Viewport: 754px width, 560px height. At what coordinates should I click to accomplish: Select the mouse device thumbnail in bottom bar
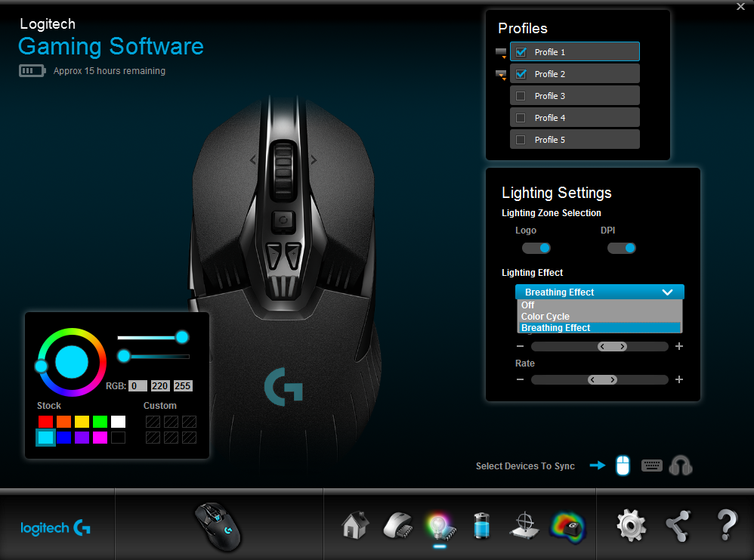pyautogui.click(x=218, y=527)
